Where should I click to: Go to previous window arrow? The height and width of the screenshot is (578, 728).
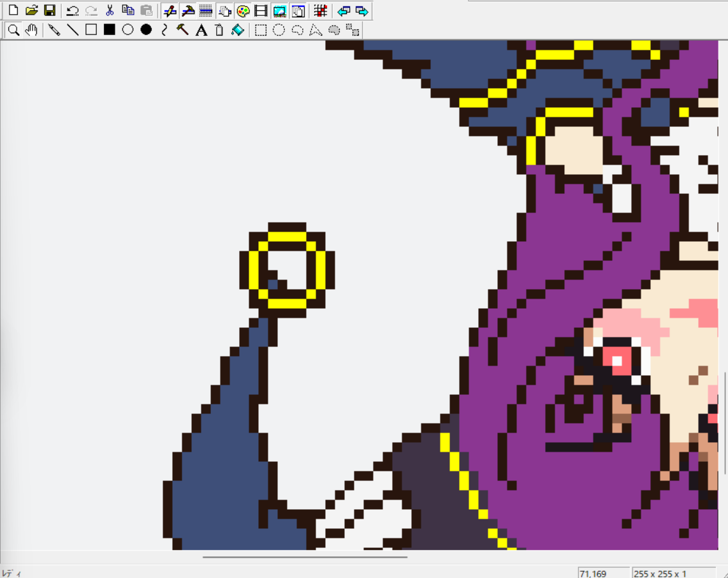click(x=344, y=10)
